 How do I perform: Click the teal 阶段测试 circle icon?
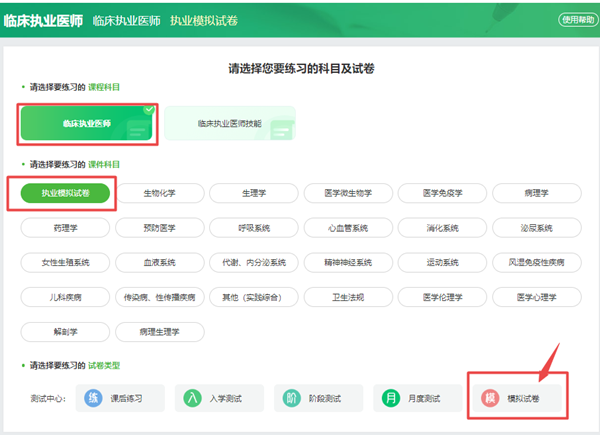(291, 398)
